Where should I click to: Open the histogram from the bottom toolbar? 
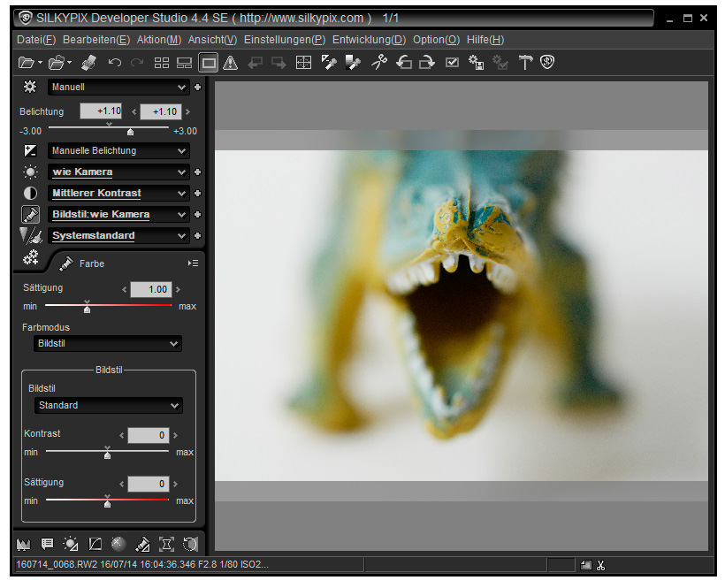click(24, 544)
